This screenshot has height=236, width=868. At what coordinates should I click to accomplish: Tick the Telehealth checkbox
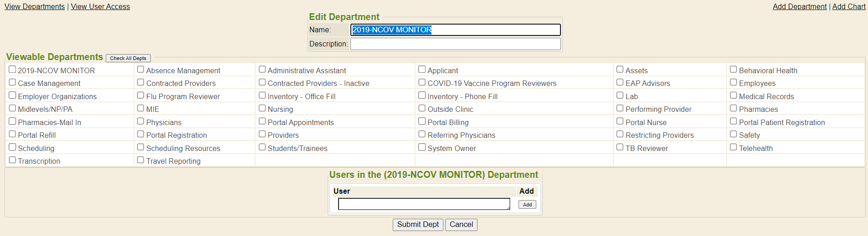click(734, 147)
